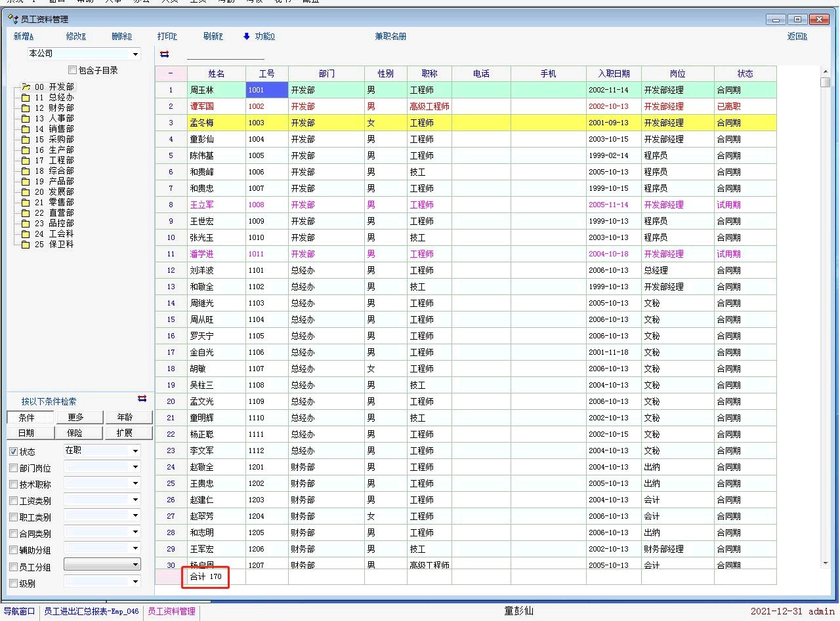Click the 销售部 folder icon
Screen dimensions: 840x621
26,129
